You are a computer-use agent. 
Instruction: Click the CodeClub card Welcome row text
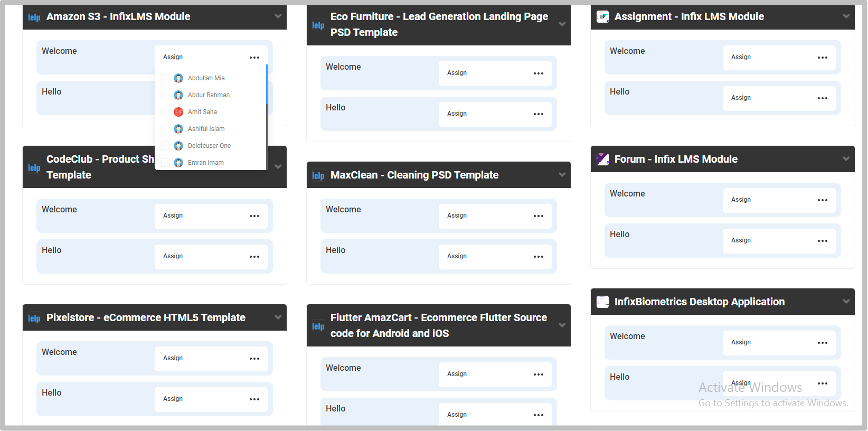(x=59, y=210)
